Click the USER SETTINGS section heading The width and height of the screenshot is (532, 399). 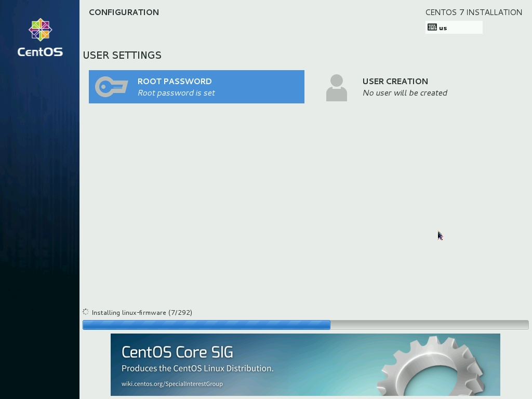point(122,55)
